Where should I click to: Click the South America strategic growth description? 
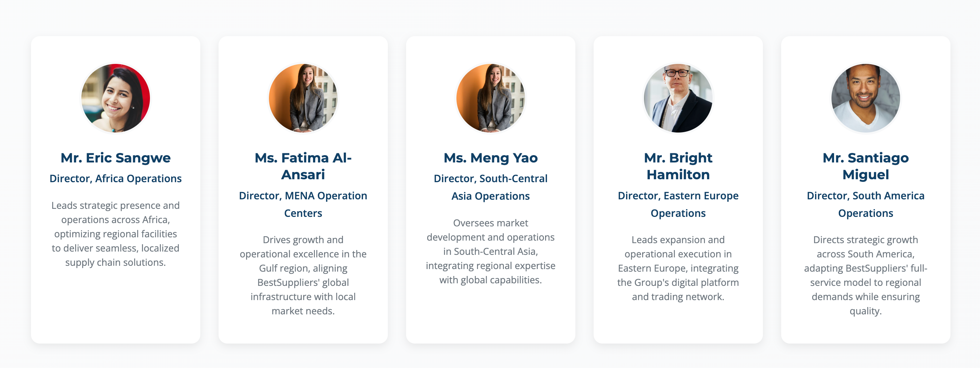tap(865, 275)
